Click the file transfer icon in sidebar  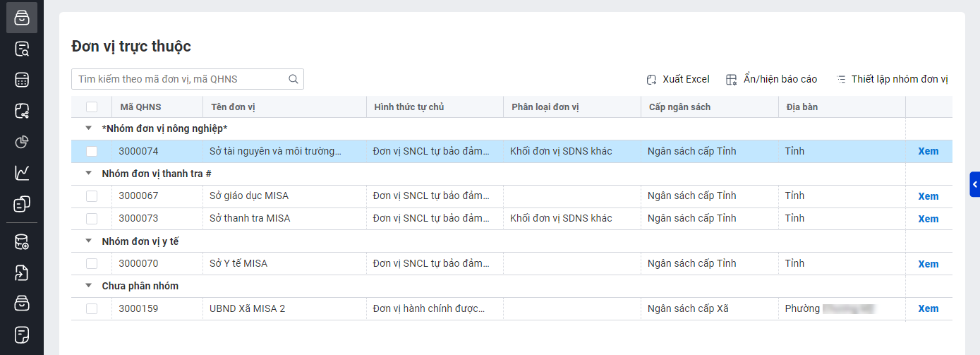22,273
